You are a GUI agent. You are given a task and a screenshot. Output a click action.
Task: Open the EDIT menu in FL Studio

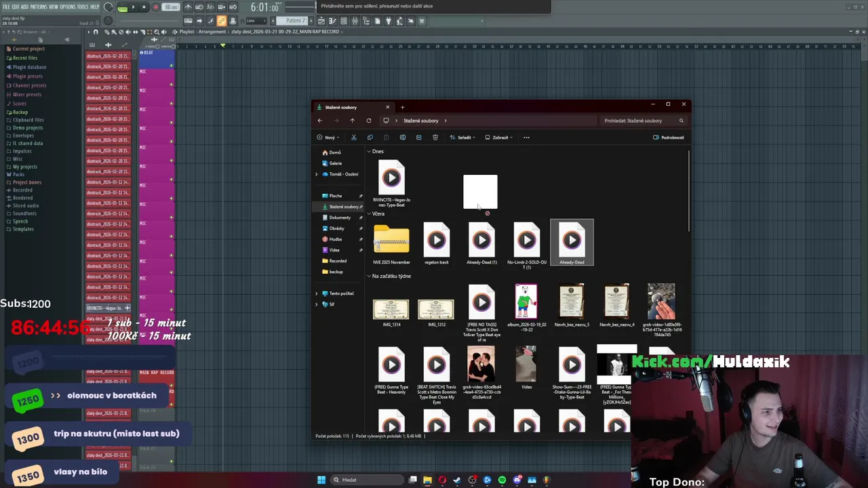point(16,7)
